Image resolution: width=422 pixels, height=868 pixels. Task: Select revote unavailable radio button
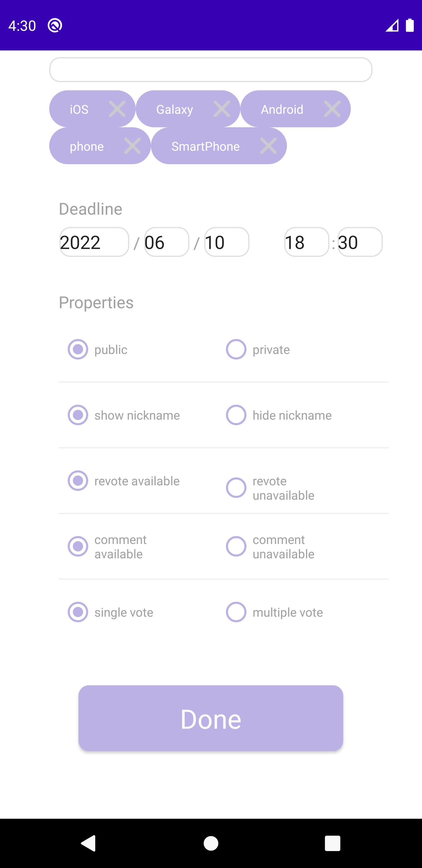pos(236,488)
